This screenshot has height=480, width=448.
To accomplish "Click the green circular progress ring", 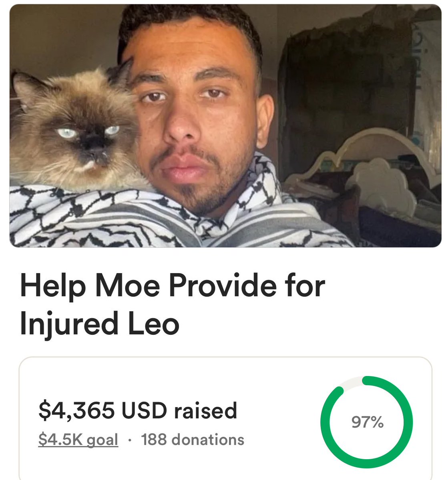I will pyautogui.click(x=367, y=422).
